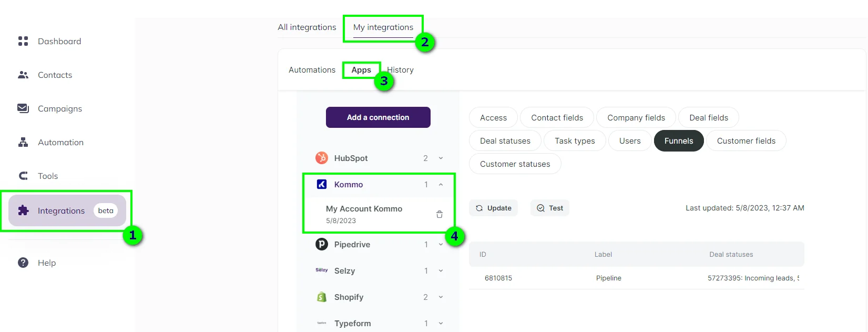Click the Deal statuses column header
The image size is (868, 332).
[731, 254]
